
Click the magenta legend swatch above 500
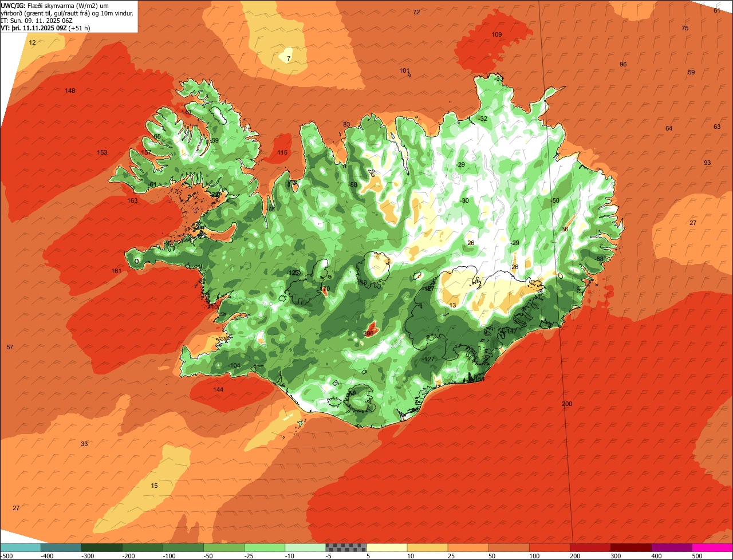pos(712,547)
